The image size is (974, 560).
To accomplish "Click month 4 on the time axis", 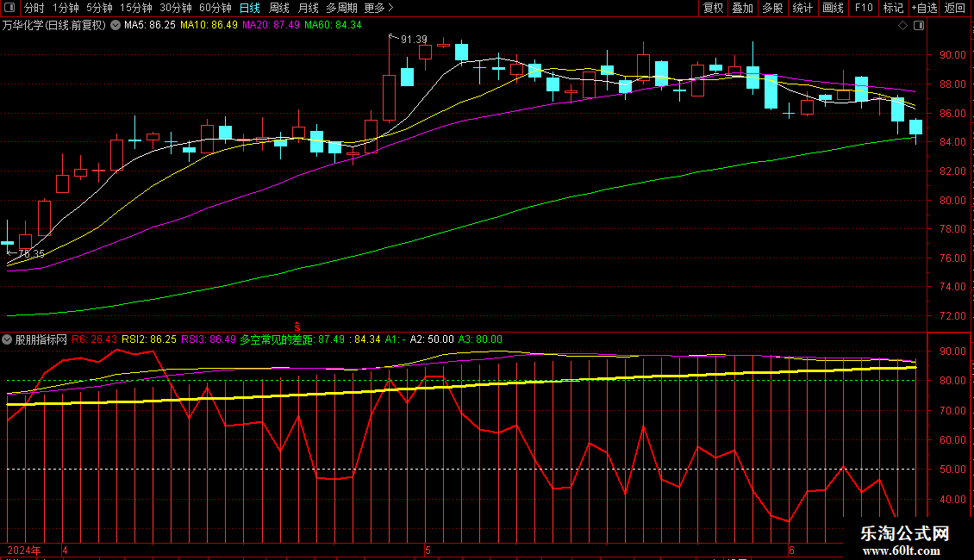I will click(x=66, y=551).
